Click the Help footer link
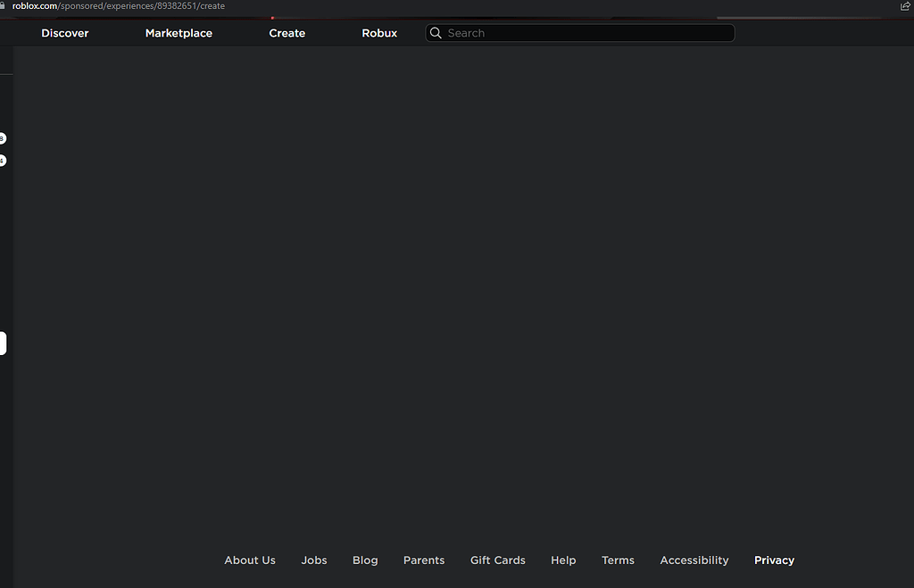 point(563,559)
